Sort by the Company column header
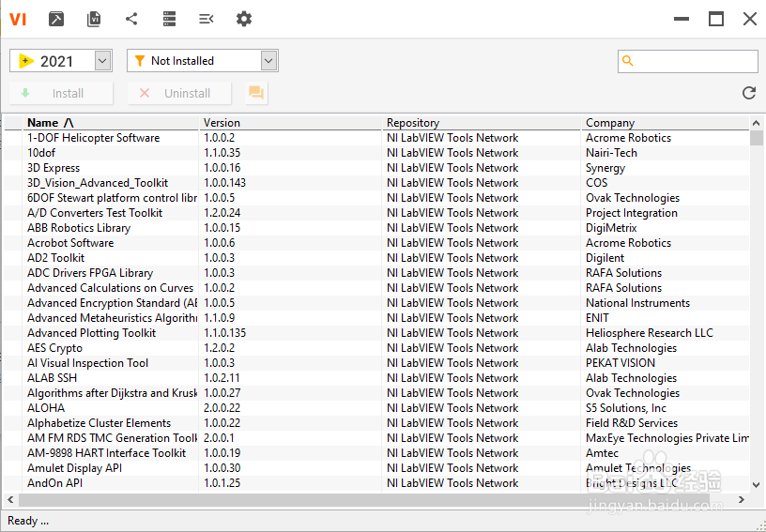 [x=666, y=123]
